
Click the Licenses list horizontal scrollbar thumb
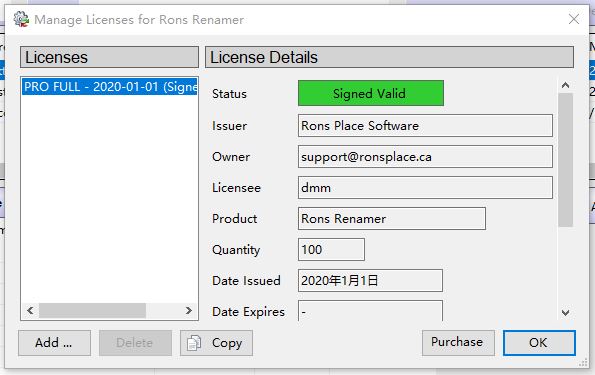click(92, 310)
